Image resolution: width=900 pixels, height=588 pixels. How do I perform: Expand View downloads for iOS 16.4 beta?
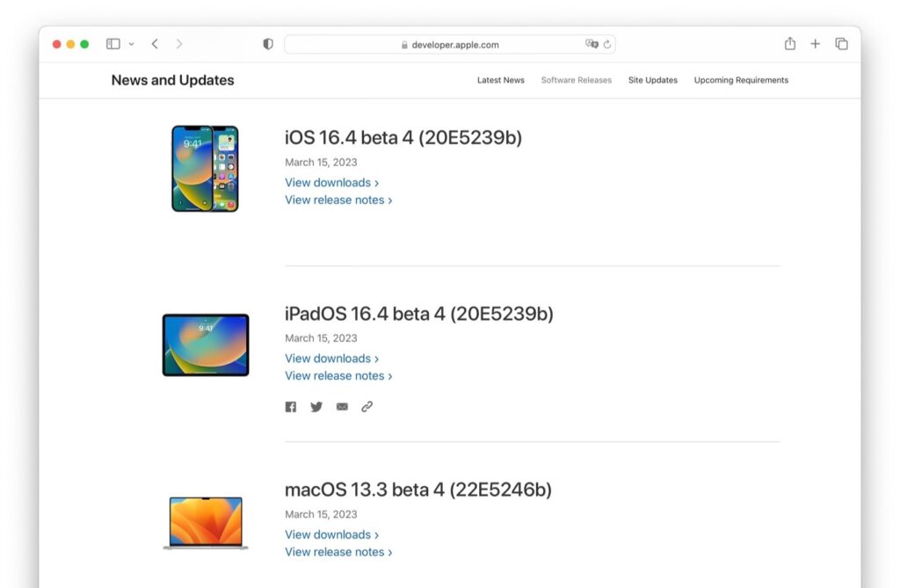[x=331, y=182]
